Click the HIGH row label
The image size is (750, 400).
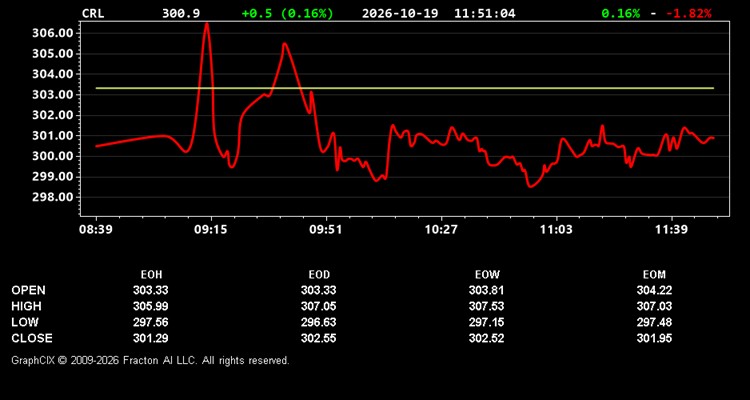[x=26, y=306]
